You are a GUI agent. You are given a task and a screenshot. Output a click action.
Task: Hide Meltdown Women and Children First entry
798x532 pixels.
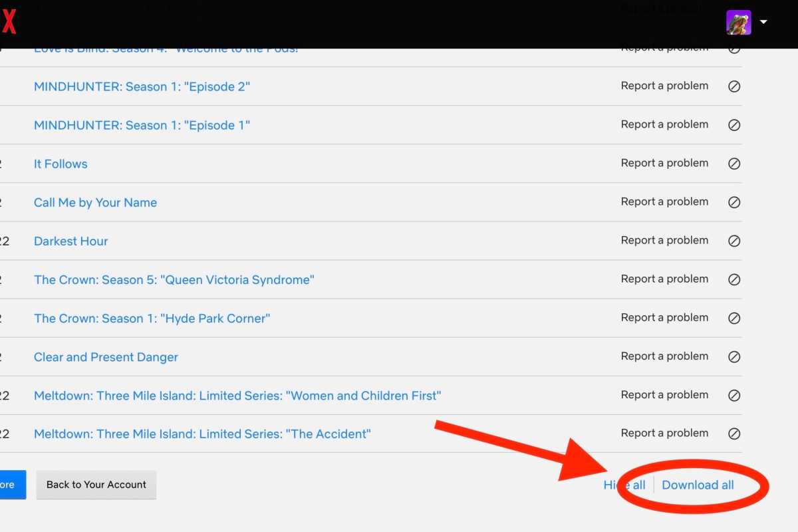(734, 395)
